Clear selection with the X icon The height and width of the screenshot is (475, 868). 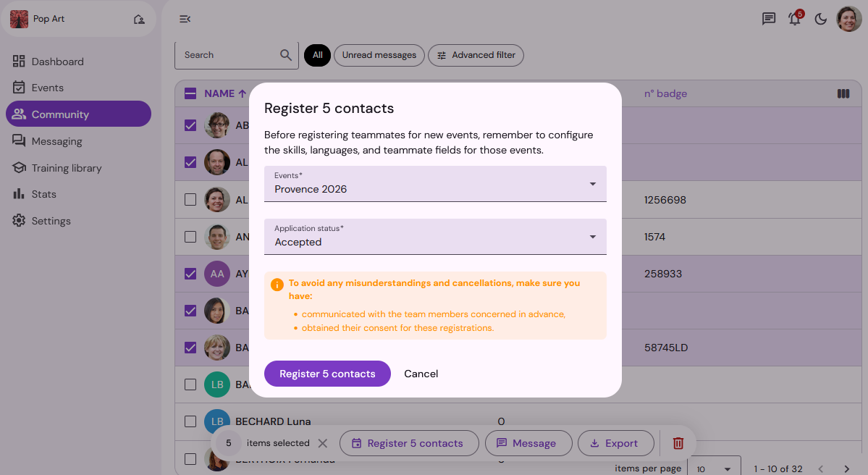point(323,443)
